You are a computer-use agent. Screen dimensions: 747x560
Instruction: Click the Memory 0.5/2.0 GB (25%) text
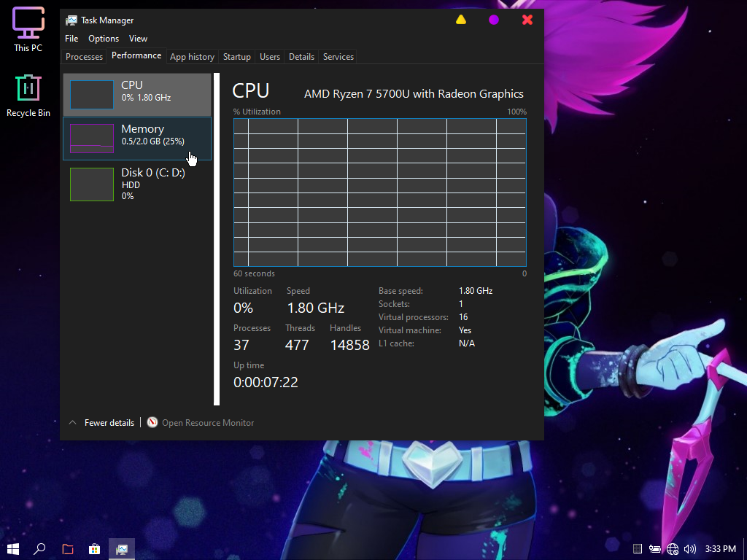[153, 141]
